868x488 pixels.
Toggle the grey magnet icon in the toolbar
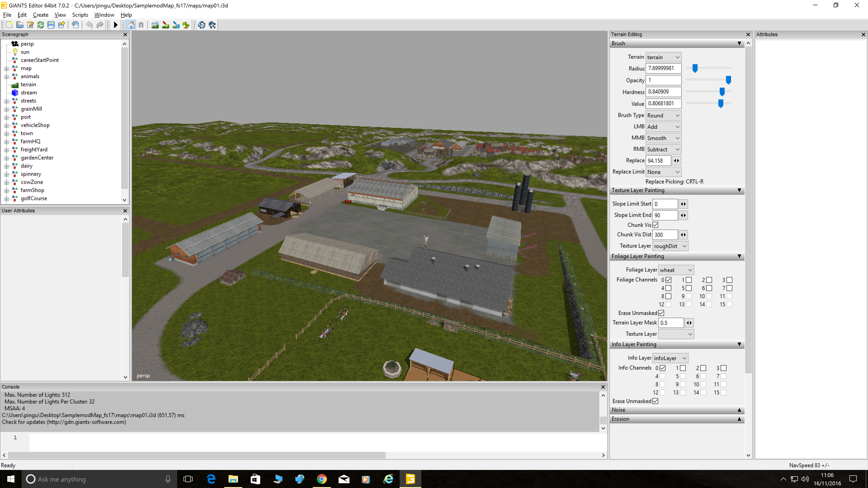[141, 25]
